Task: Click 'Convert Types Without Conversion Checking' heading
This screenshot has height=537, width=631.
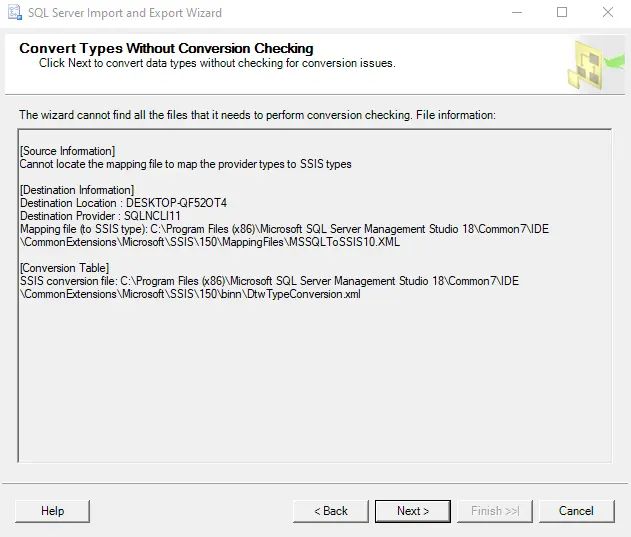Action: (166, 48)
